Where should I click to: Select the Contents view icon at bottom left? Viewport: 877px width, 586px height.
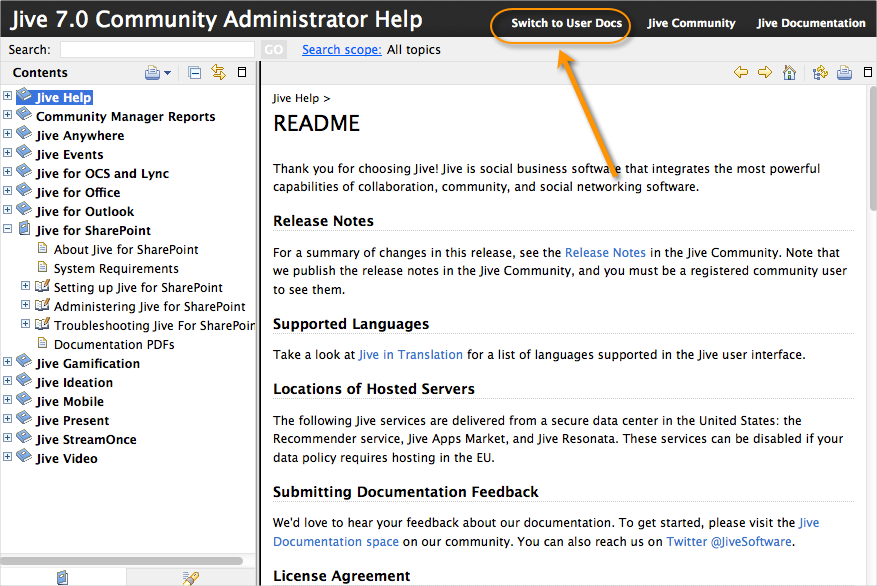tap(63, 577)
